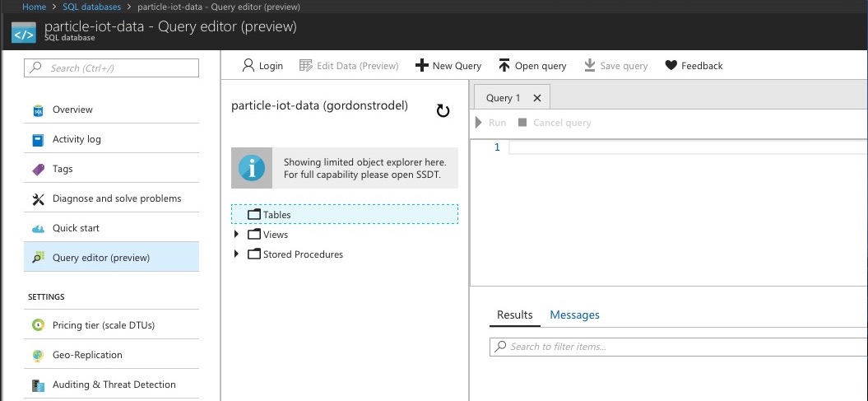Click the Diagnose and solve problems wrench icon
868x401 pixels.
pos(38,198)
